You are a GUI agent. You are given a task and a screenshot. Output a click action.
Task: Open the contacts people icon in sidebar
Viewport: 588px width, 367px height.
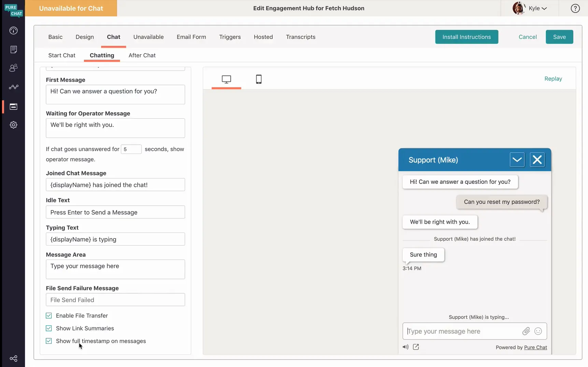(x=13, y=68)
